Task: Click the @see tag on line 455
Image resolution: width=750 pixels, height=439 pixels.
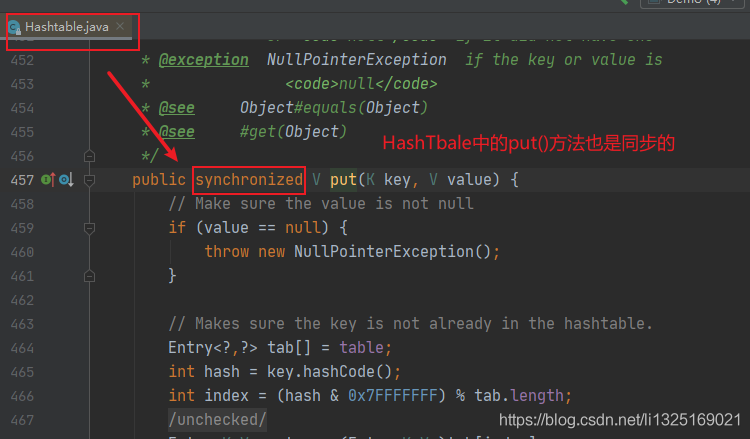Action: [x=176, y=132]
